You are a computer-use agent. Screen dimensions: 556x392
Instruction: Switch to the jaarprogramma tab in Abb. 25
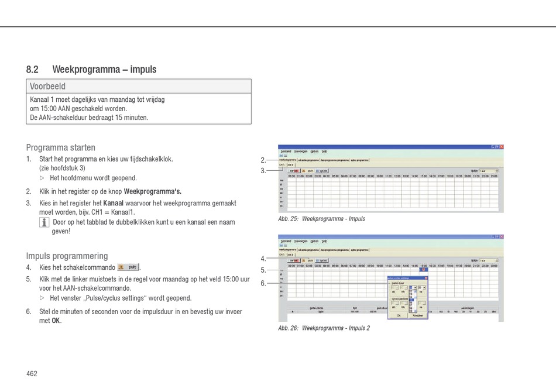(334, 160)
